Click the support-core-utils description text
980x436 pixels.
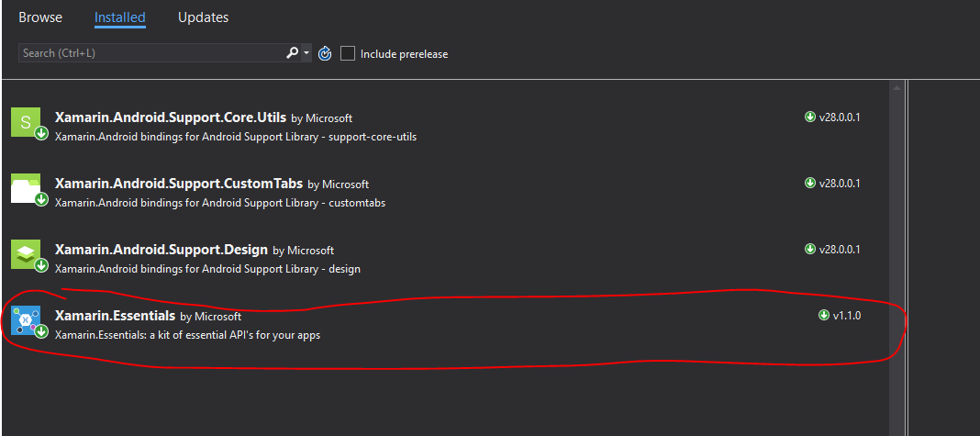pos(236,137)
